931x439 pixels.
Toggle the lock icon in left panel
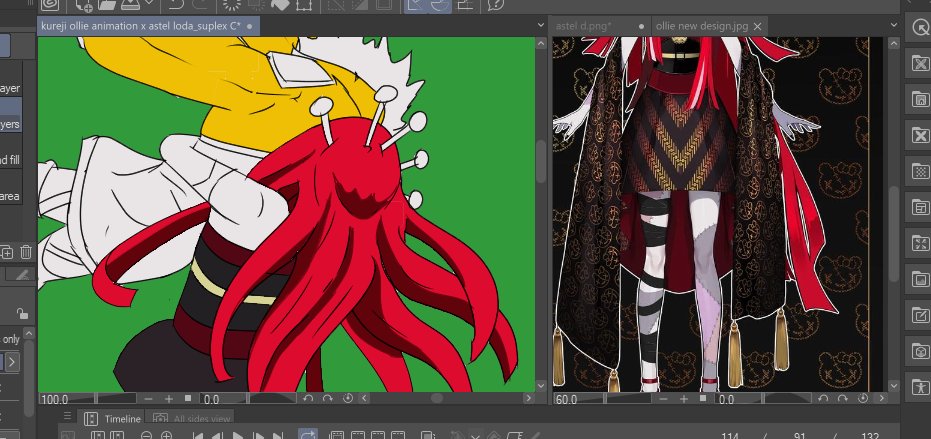tap(22, 313)
